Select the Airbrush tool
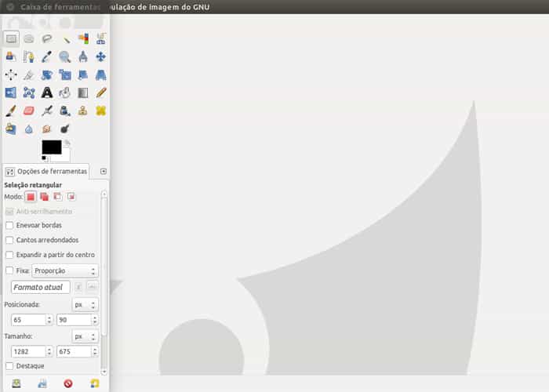The image size is (549, 392). point(47,111)
